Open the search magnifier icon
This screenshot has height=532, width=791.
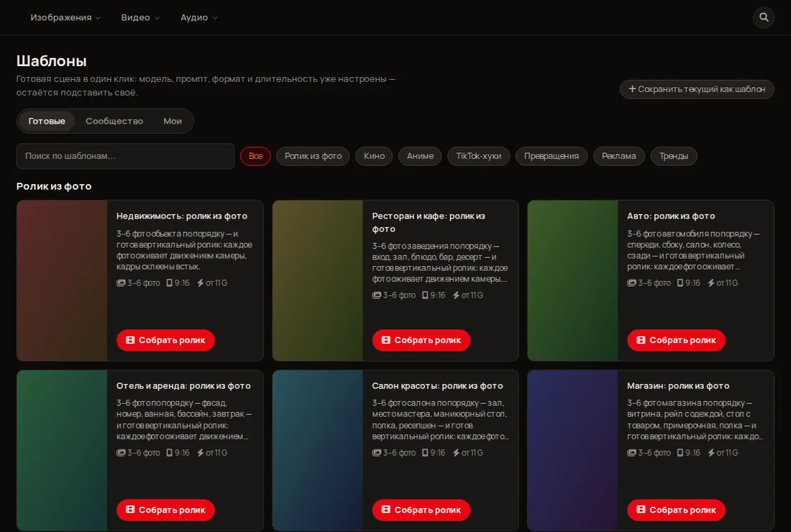(764, 18)
